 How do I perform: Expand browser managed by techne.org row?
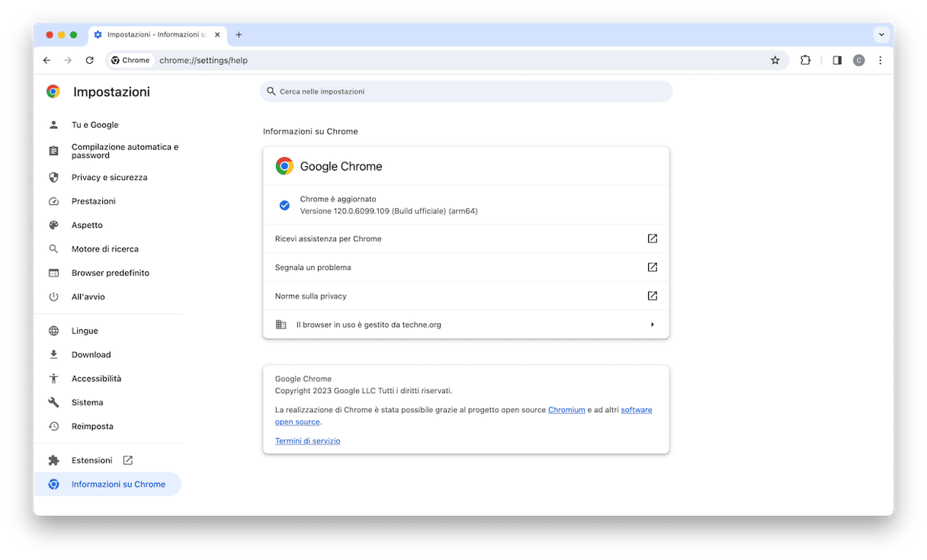click(466, 325)
